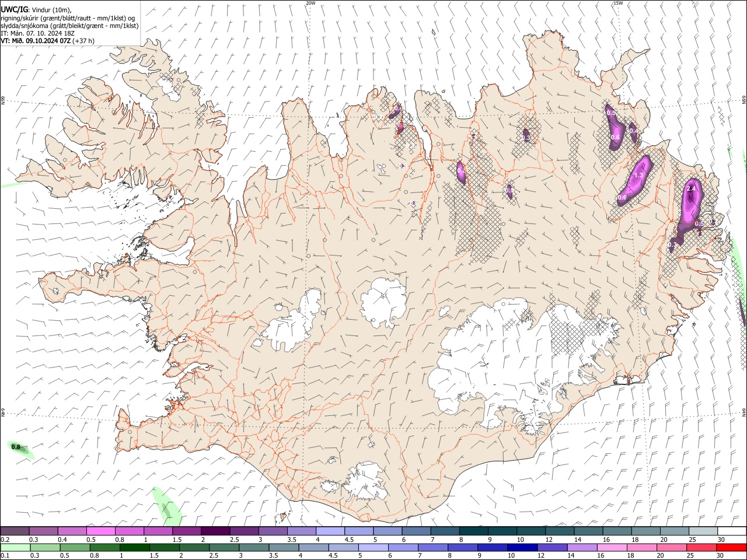Click the bright magenta swatch above 0.5 in the upper legend

pos(101,531)
